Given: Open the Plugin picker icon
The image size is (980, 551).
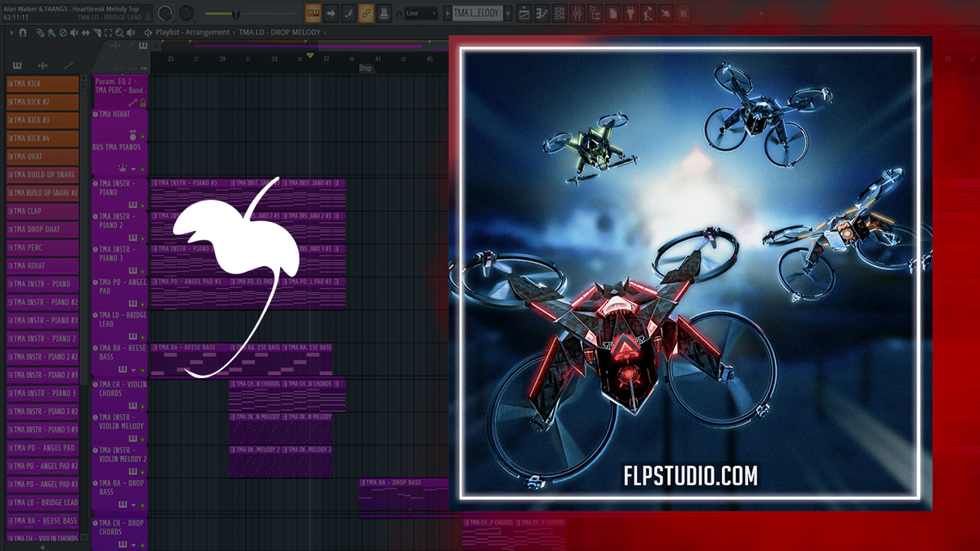Looking at the screenshot, I should click(631, 11).
